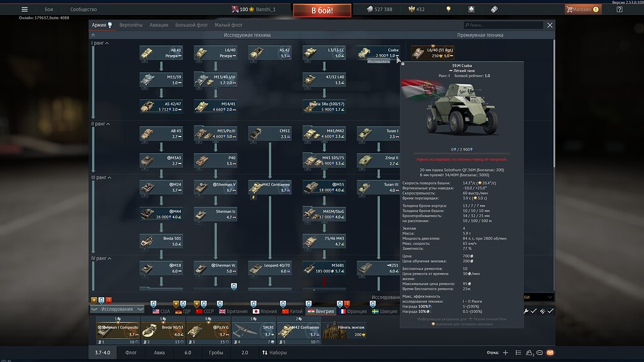Image resolution: width=644 pixels, height=362 pixels.
Task: Open the mail envelope icon at bottom right
Action: (x=549, y=353)
